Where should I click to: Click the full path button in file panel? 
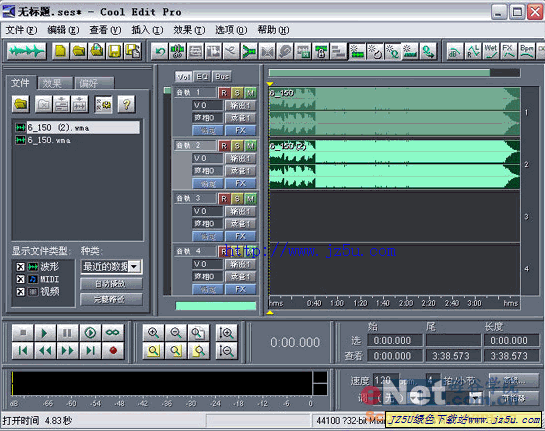(111, 299)
